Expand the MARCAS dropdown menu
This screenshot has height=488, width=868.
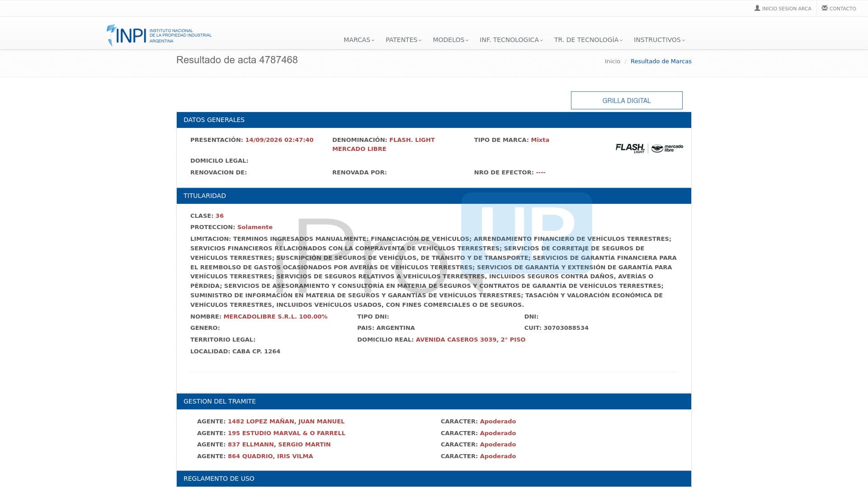tap(359, 40)
